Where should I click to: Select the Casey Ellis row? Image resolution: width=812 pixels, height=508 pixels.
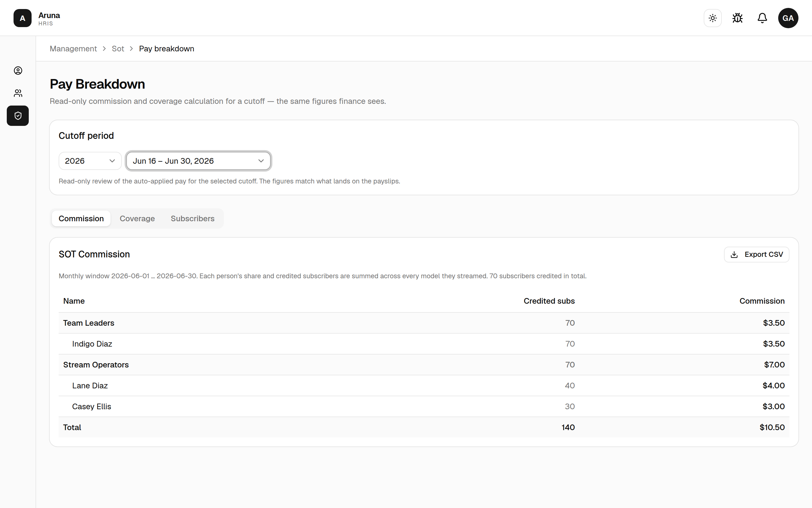coord(424,406)
